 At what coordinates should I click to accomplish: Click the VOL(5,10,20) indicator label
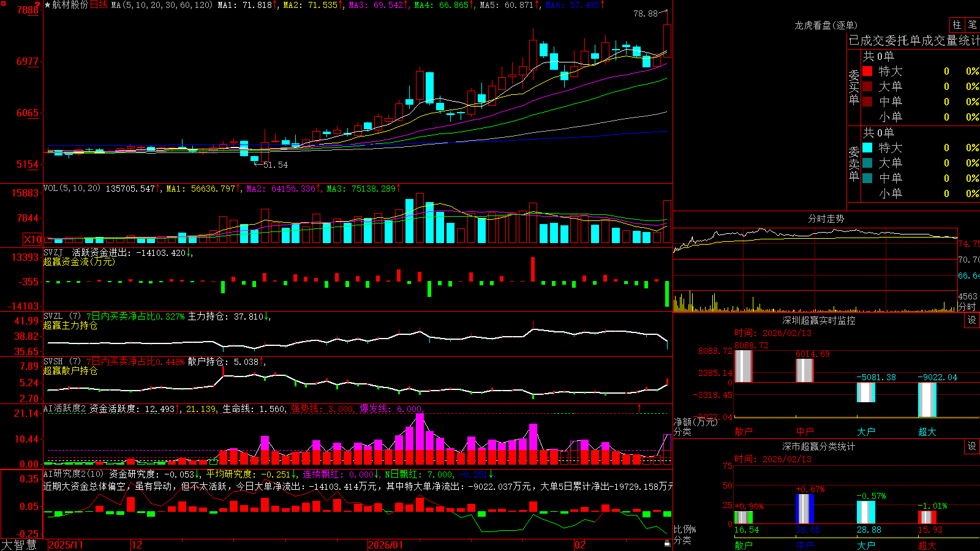click(x=72, y=188)
